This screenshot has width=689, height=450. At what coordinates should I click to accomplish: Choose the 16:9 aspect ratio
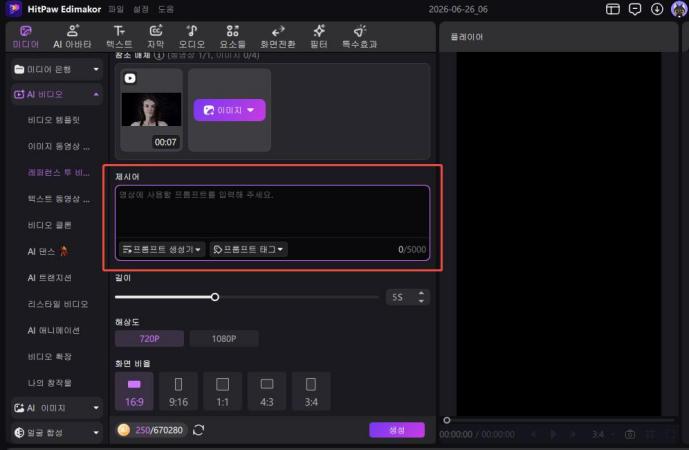[x=134, y=392]
